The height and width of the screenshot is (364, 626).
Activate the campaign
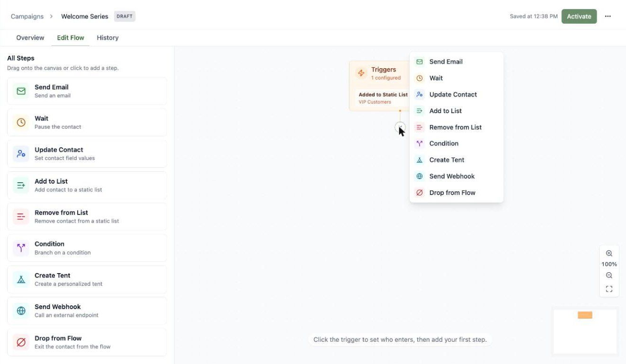click(579, 16)
